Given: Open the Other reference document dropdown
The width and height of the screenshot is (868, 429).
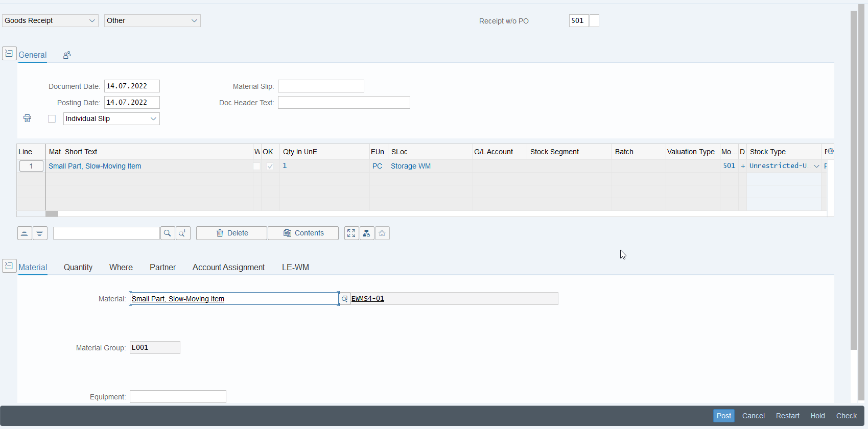Looking at the screenshot, I should pyautogui.click(x=152, y=20).
